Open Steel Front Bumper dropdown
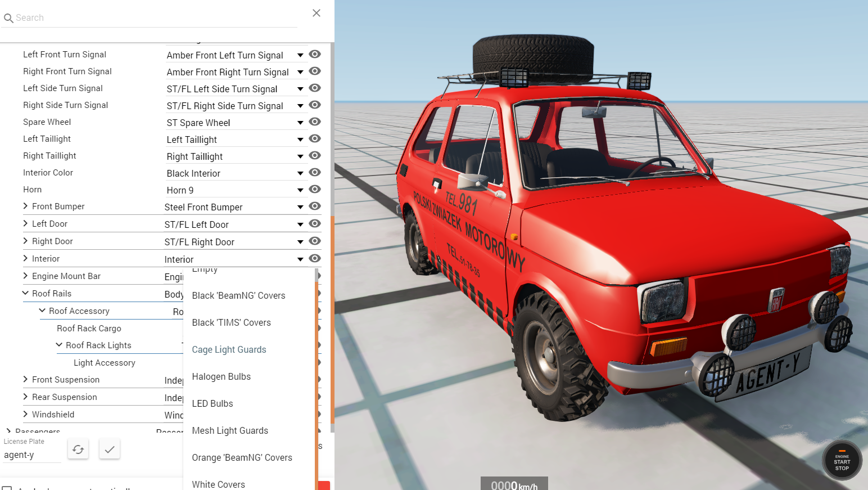868x490 pixels. [234, 207]
